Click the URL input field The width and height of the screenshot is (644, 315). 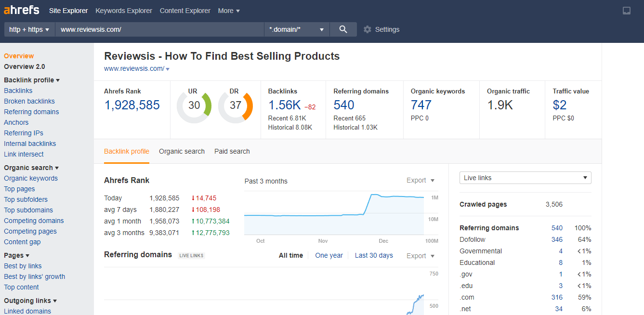pos(159,29)
